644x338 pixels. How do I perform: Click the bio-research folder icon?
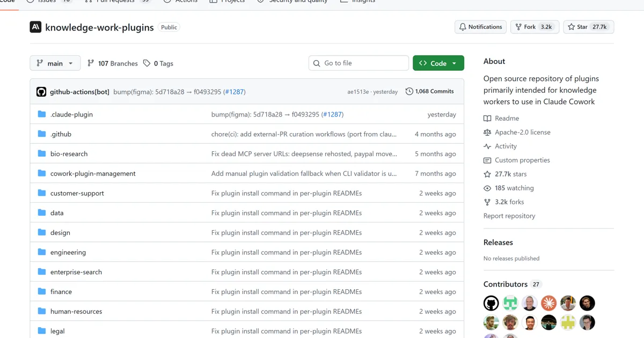(x=42, y=154)
